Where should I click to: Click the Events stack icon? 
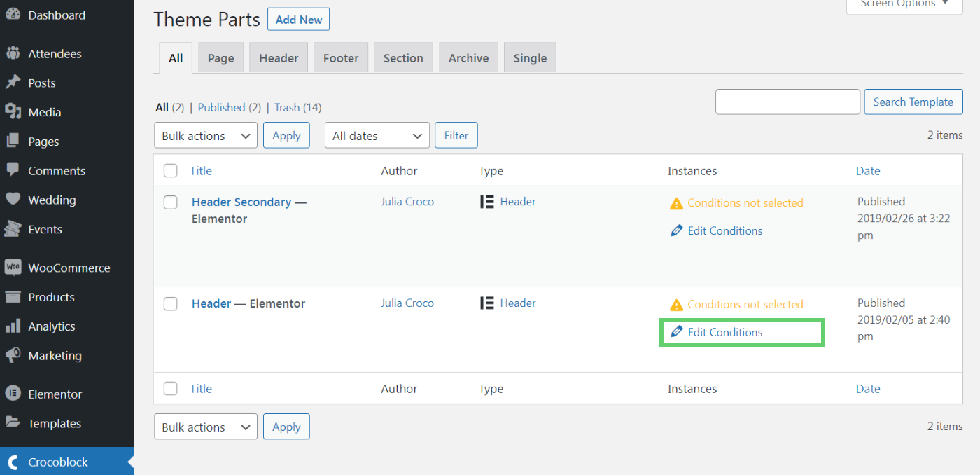(x=13, y=229)
